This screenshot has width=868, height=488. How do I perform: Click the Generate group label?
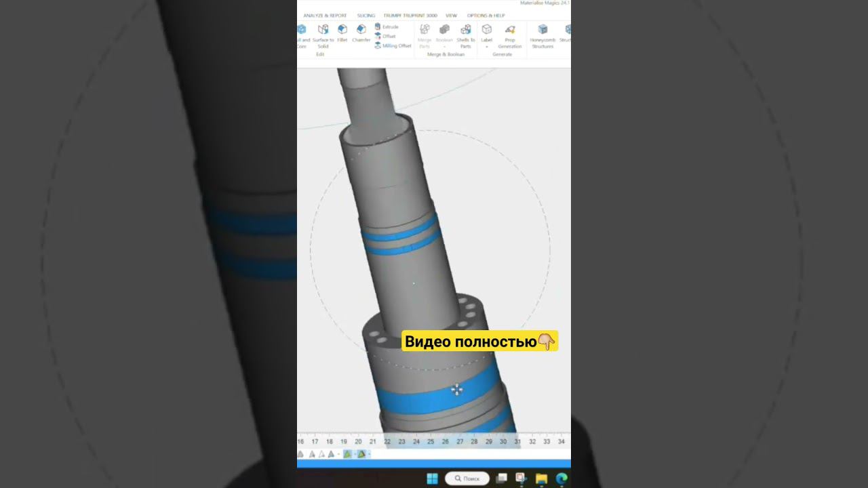502,54
